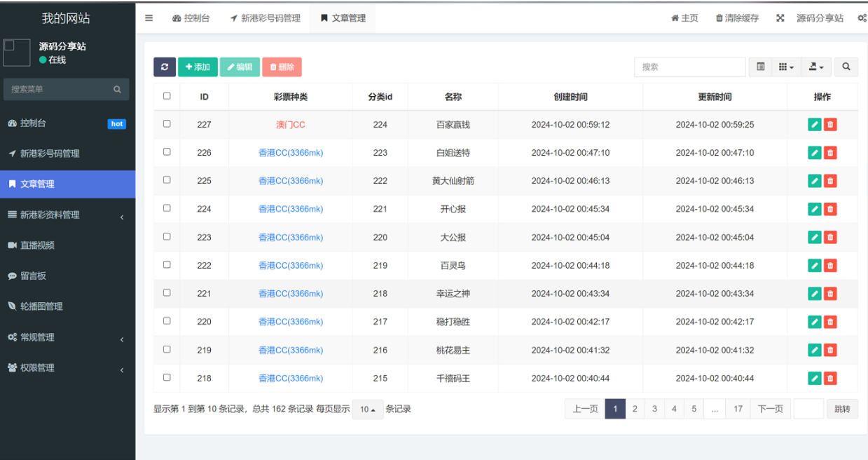Tick the checkbox for row ID 221

pos(167,293)
